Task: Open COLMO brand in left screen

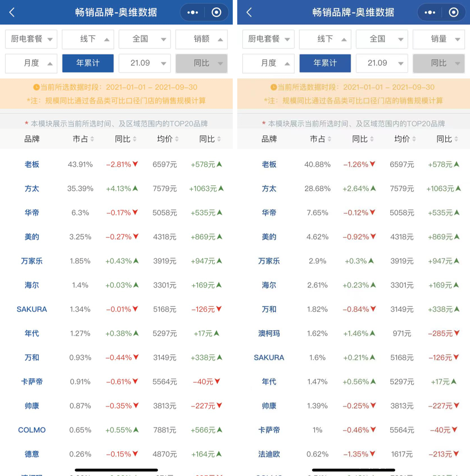Action: click(x=32, y=430)
